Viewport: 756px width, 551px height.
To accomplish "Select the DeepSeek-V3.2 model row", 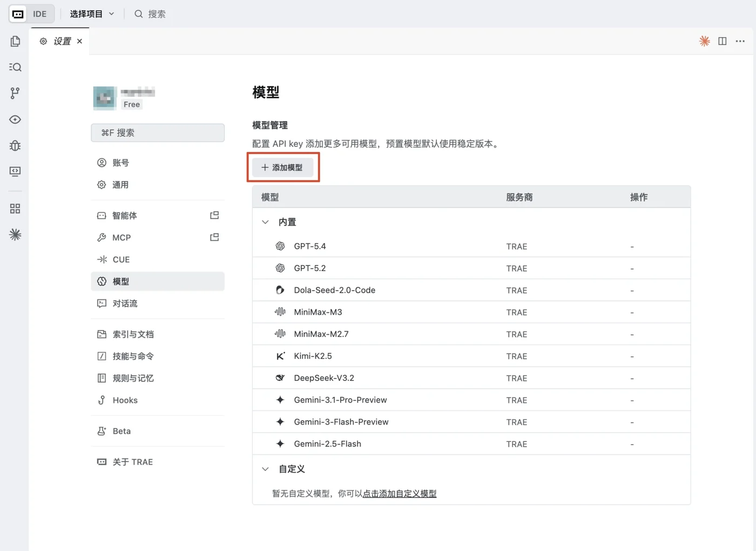I will 471,378.
